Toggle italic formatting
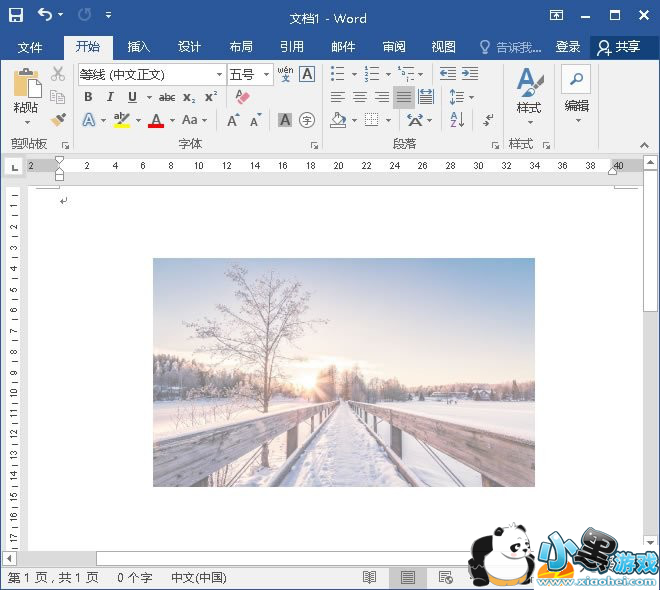 click(110, 97)
